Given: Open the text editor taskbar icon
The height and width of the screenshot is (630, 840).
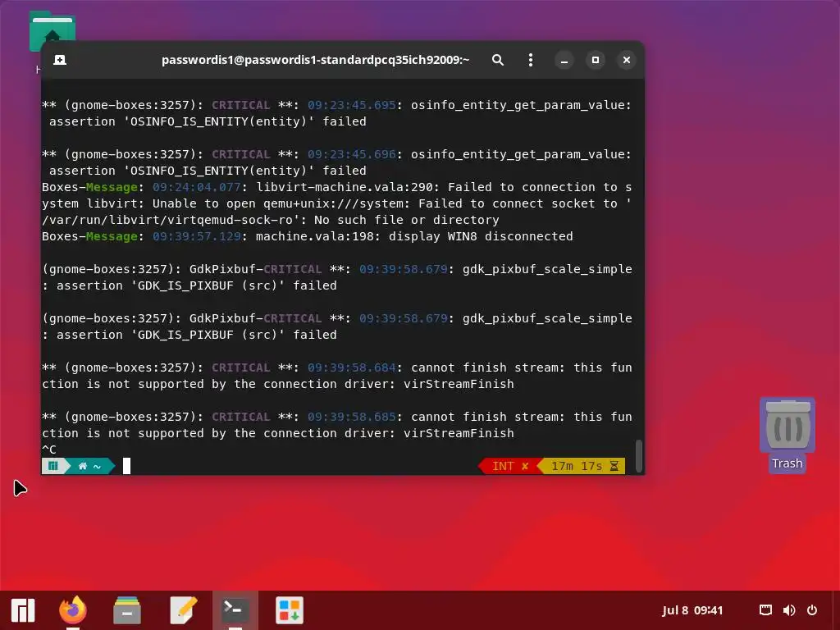Looking at the screenshot, I should tap(183, 610).
